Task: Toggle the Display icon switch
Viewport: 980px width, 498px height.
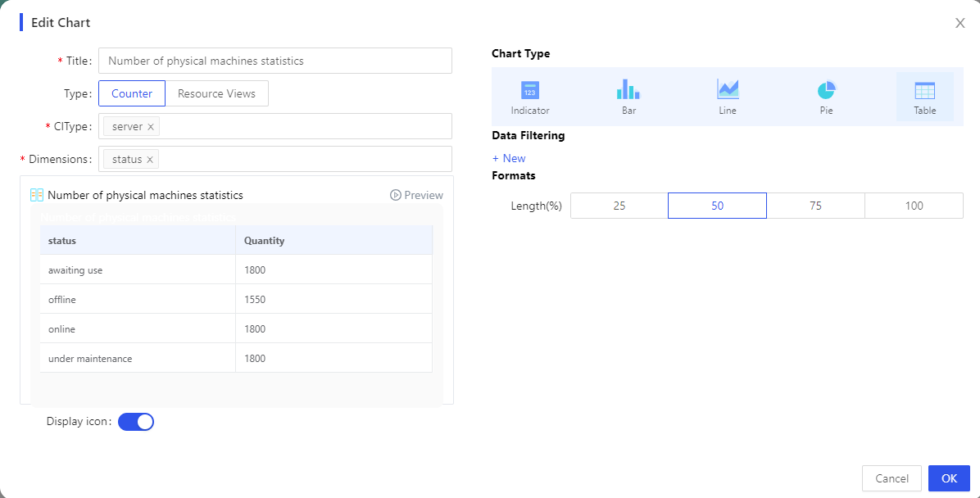Action: pos(136,422)
